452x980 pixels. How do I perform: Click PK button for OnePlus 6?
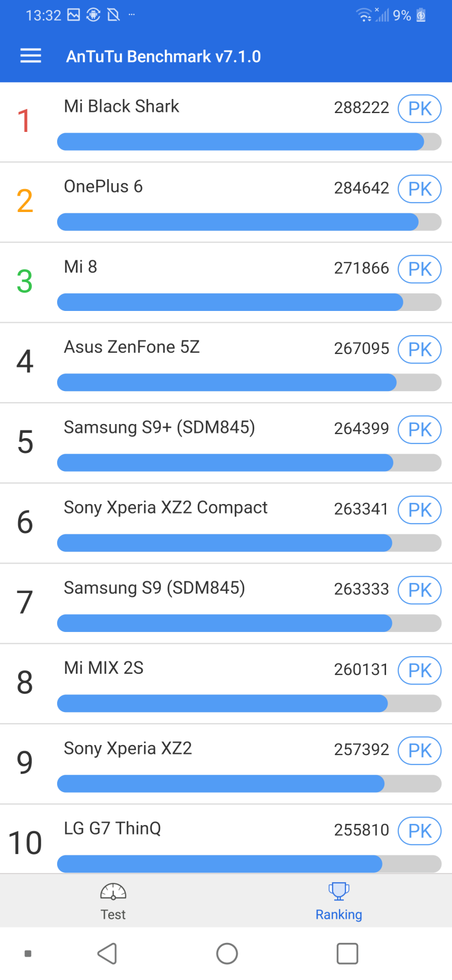click(x=420, y=189)
